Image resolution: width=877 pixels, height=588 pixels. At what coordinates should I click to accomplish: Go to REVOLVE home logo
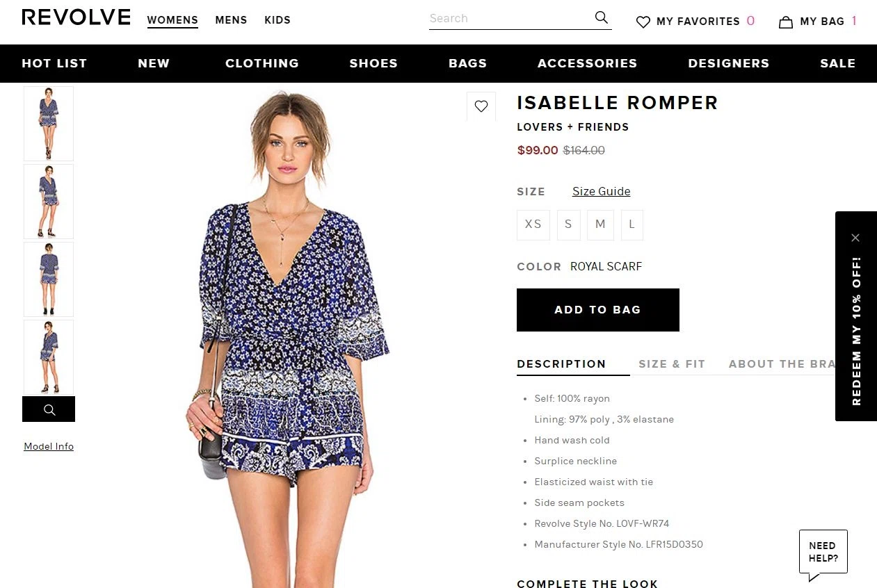76,18
